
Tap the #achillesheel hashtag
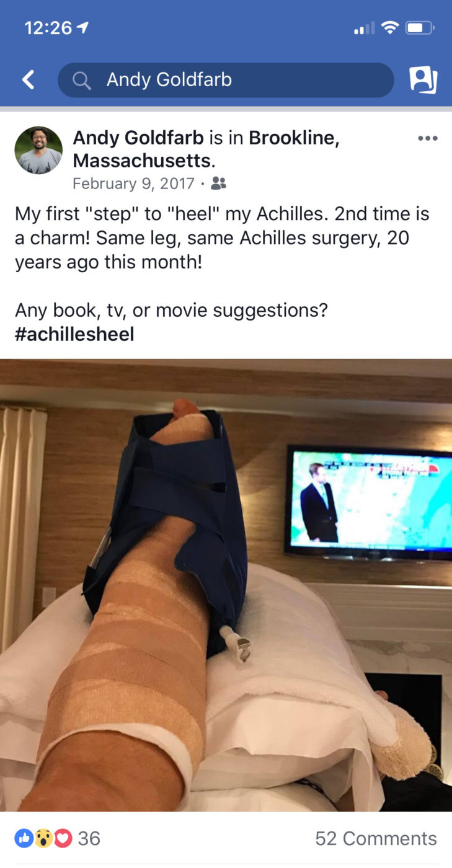(74, 334)
